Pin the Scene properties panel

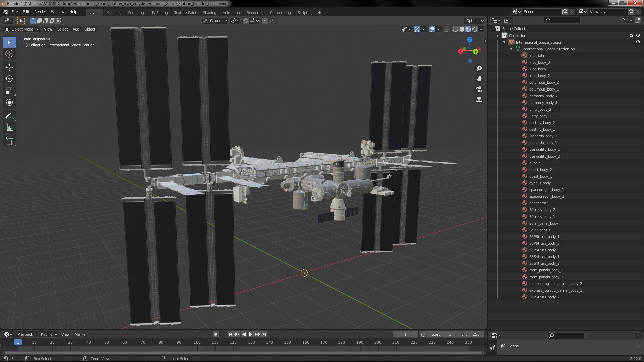[638, 346]
